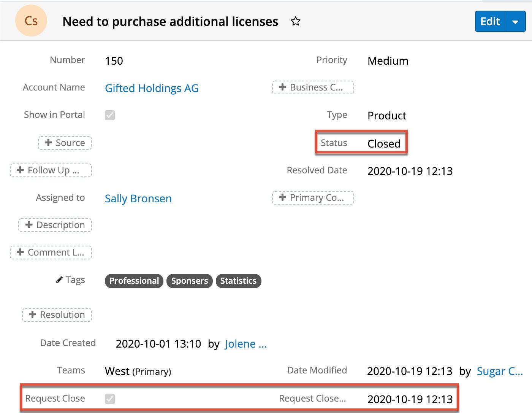Click the Statistics tag pill
This screenshot has height=413, width=532.
238,281
